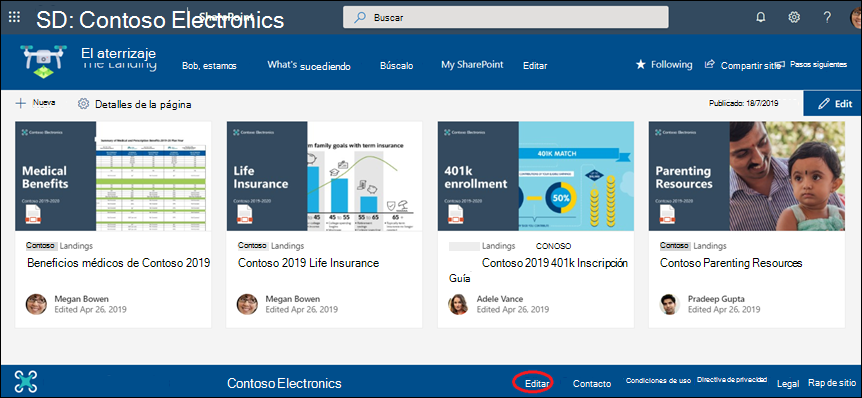
Task: Click Pradeep Gupta author name
Action: click(716, 299)
